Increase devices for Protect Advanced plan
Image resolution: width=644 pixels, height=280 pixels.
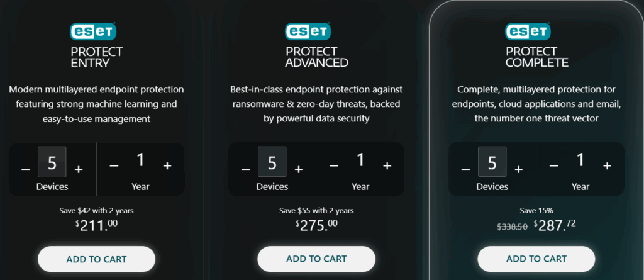pyautogui.click(x=299, y=169)
